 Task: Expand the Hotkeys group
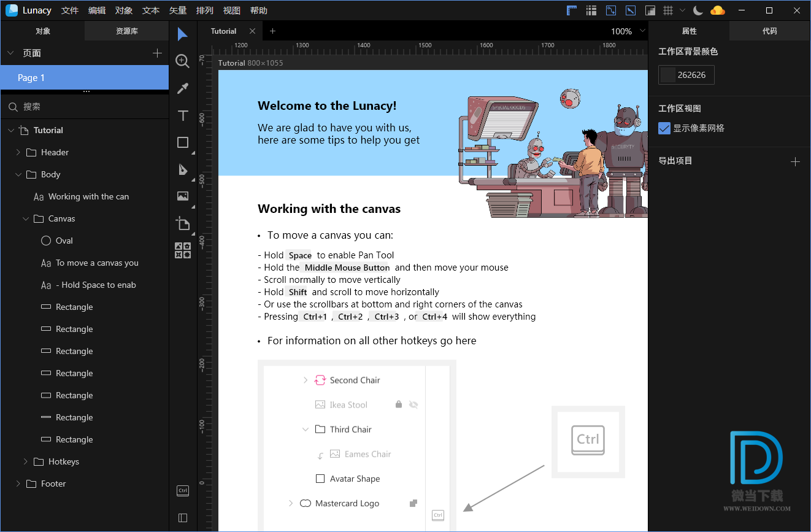coord(25,461)
